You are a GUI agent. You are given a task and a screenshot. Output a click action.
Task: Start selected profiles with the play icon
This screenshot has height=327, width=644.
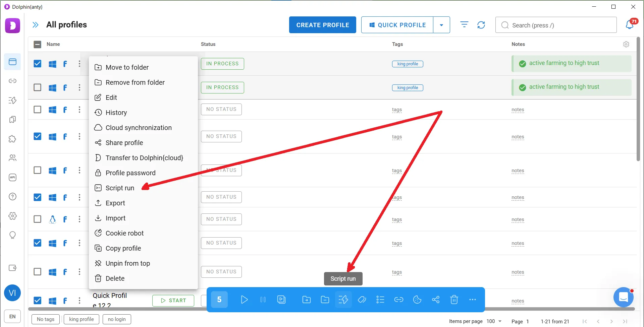click(x=244, y=300)
